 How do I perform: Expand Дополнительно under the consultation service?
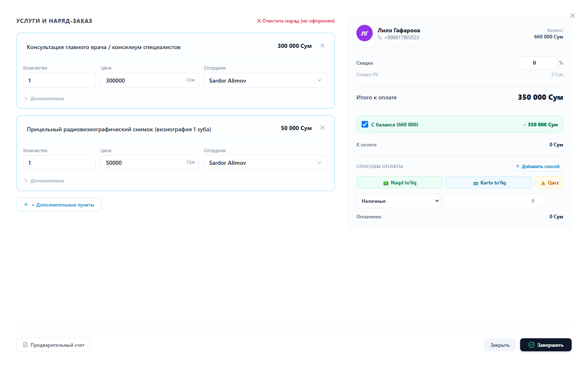(45, 99)
